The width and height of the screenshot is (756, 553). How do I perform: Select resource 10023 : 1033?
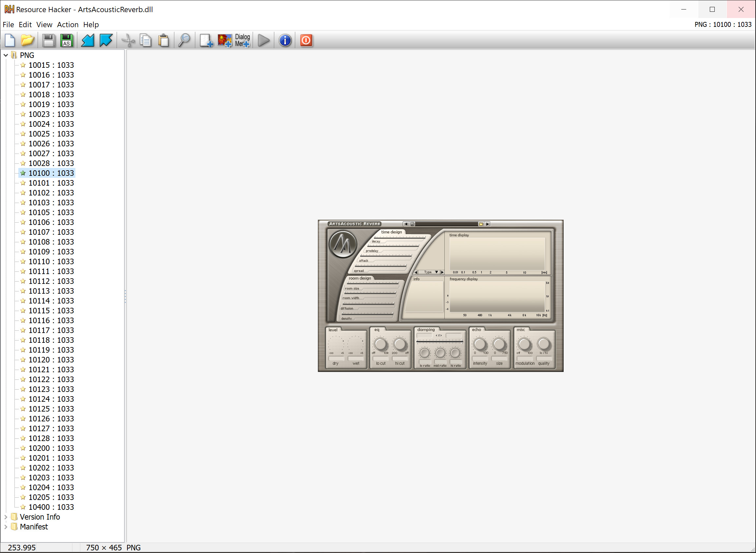51,114
